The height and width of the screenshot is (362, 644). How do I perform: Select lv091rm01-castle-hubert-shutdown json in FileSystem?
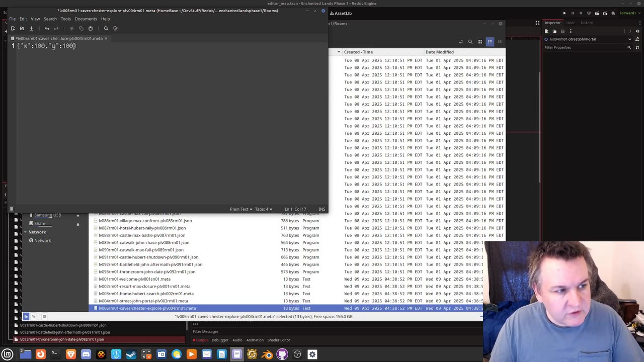click(x=63, y=325)
